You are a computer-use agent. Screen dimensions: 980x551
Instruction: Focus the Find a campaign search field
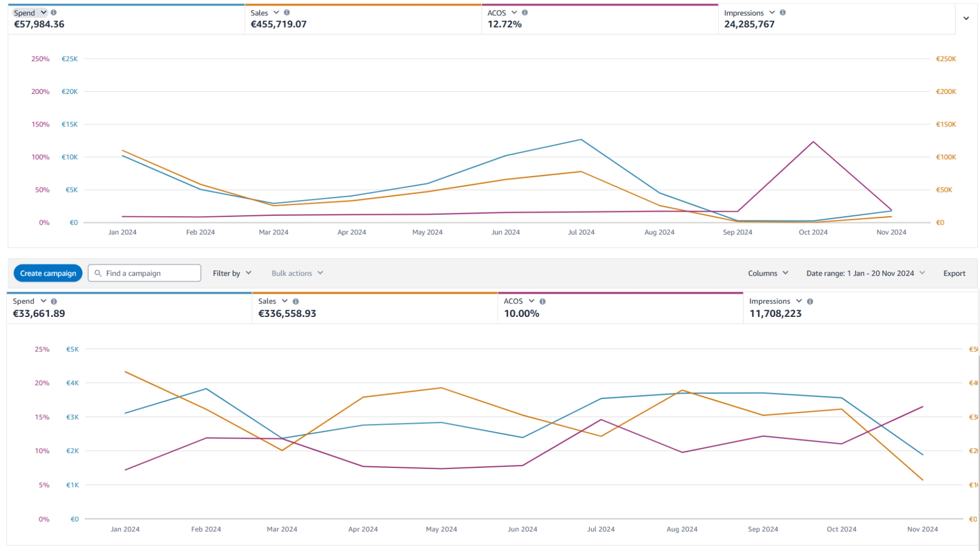point(144,273)
